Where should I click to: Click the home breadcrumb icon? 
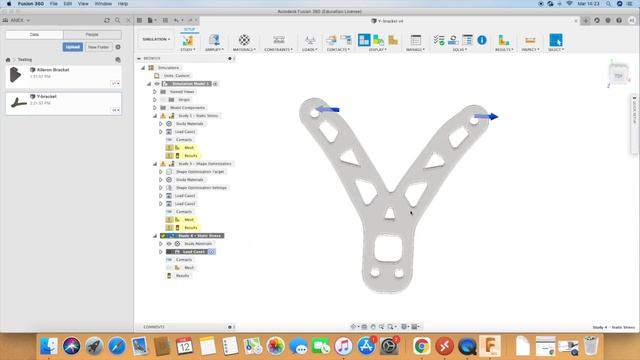8,60
